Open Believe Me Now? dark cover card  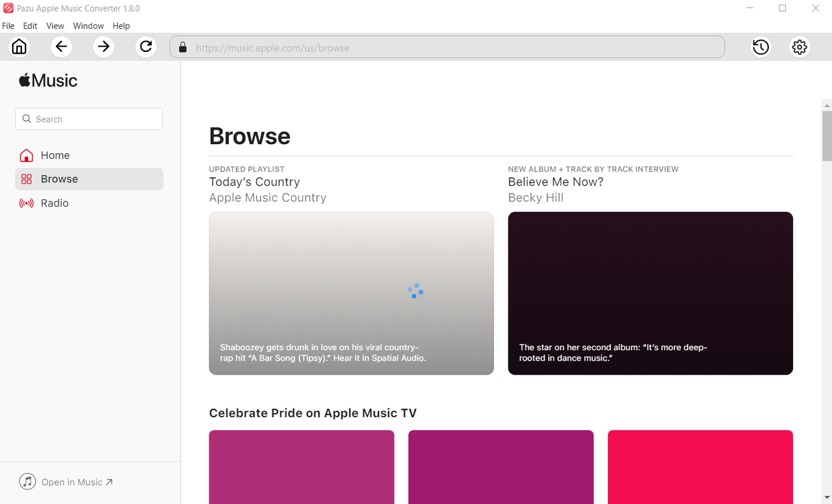point(651,293)
